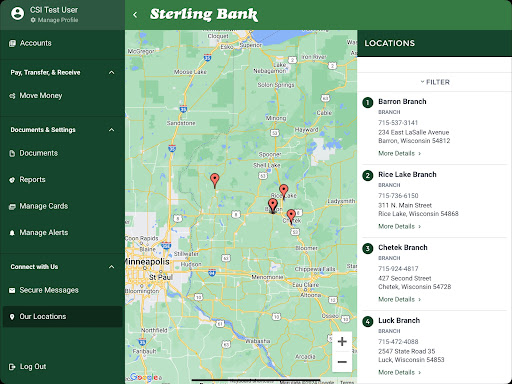
Task: Click the LOCATIONS panel heading
Action: tap(390, 43)
